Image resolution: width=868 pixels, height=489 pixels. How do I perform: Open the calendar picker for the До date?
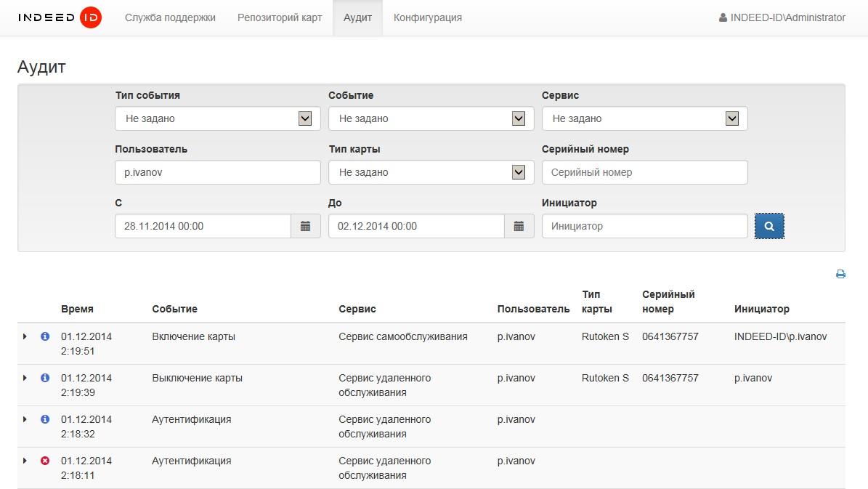pyautogui.click(x=519, y=226)
